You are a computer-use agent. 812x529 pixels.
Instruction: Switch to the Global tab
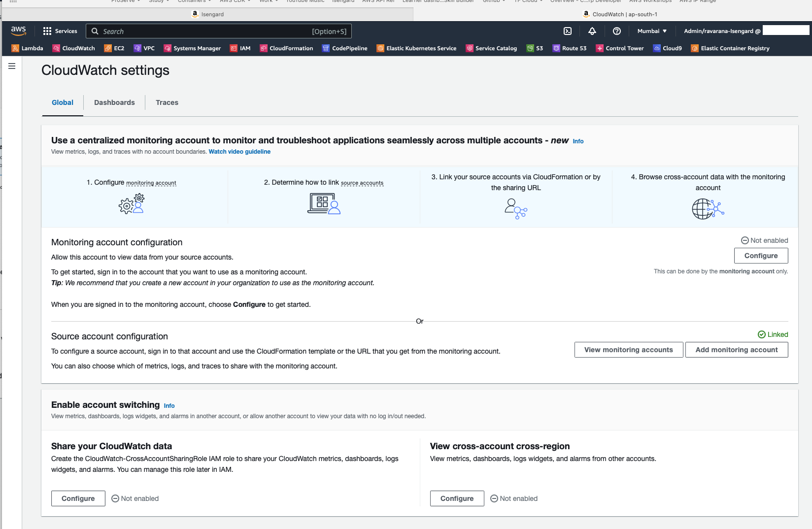[x=63, y=102]
